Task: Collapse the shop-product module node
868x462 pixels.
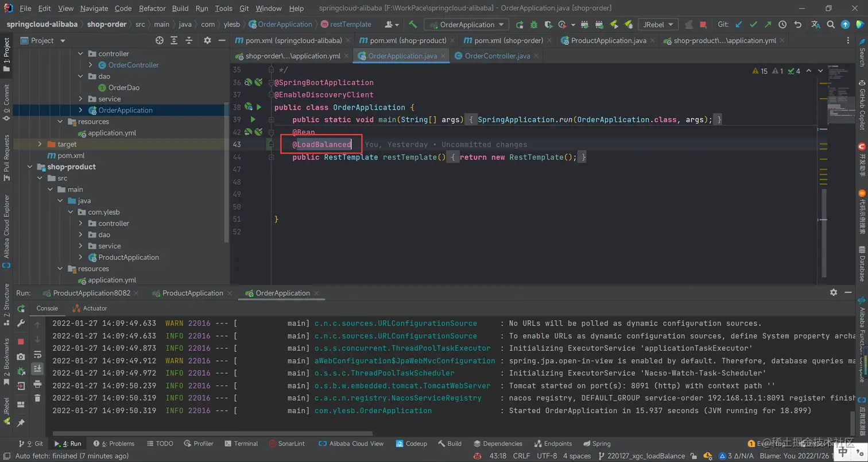Action: click(30, 167)
